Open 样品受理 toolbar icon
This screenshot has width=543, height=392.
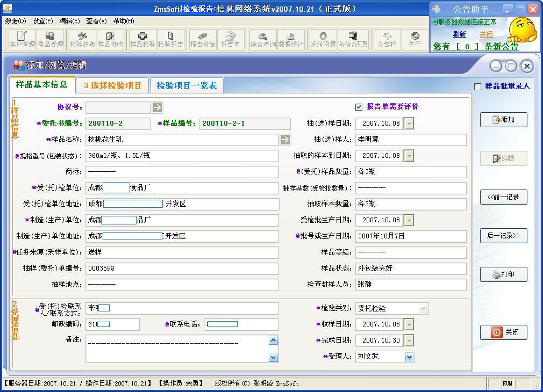tap(50, 39)
